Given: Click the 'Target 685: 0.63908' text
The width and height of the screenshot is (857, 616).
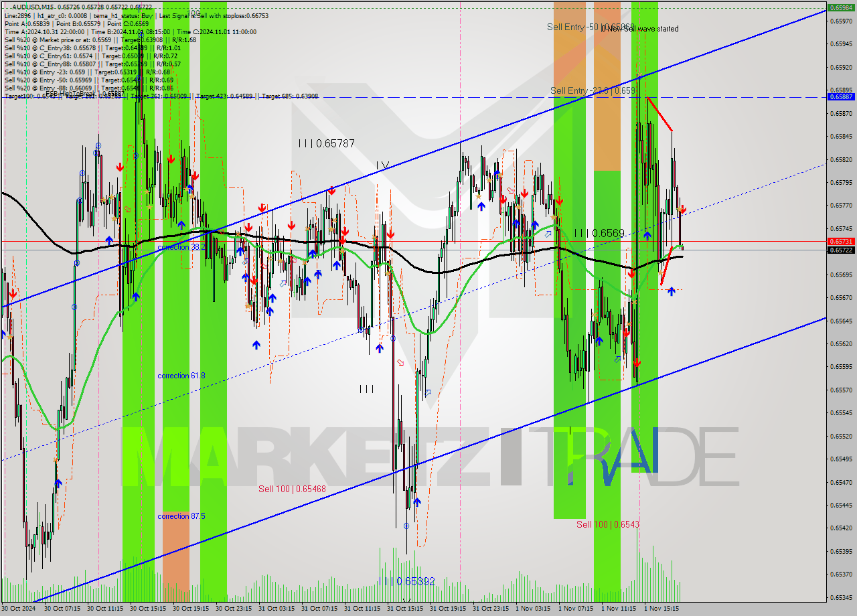Looking at the screenshot, I should [290, 96].
